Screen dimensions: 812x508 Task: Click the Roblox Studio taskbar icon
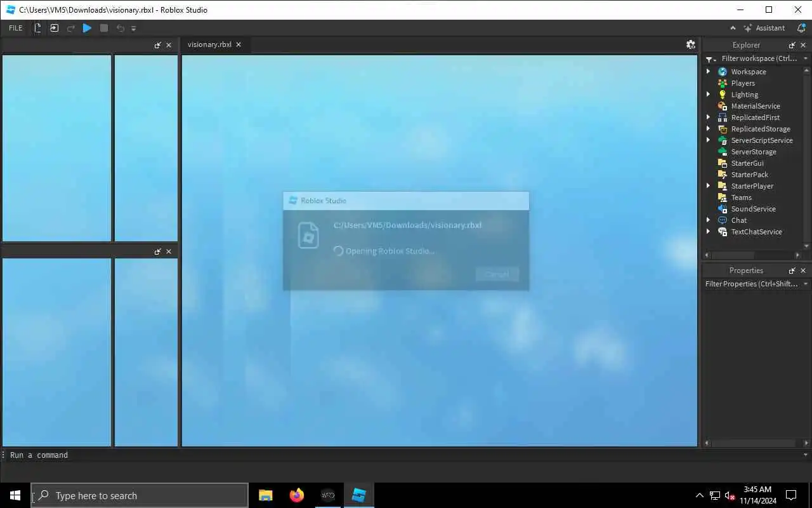[x=358, y=495]
